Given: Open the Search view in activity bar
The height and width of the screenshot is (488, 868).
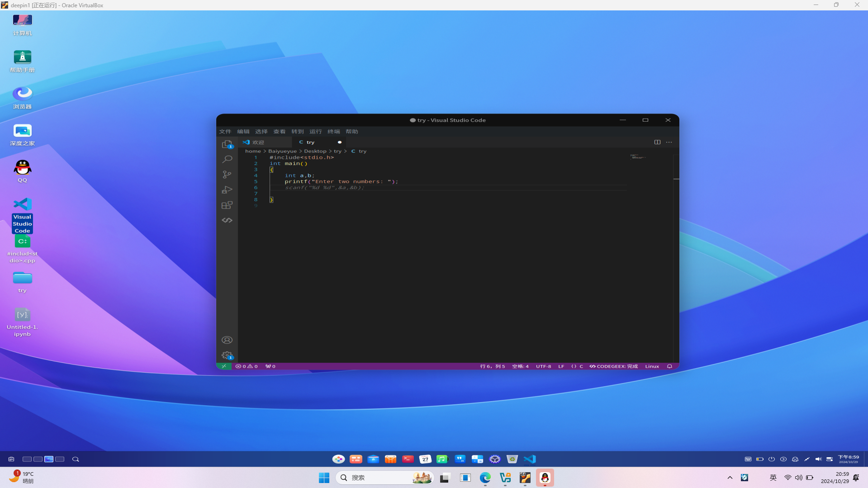Looking at the screenshot, I should click(x=227, y=159).
